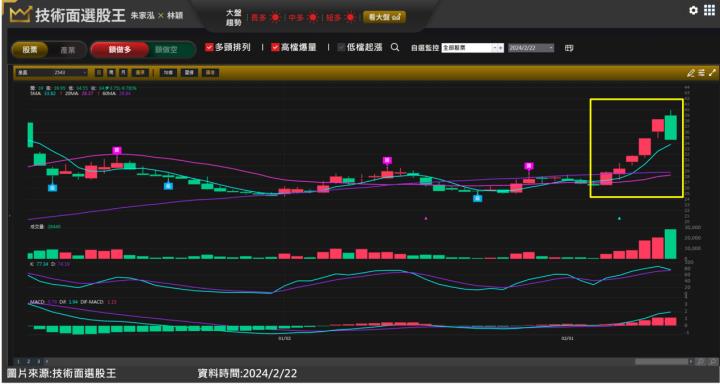Screen dimensions: 720x386
Task: Click the 看大盤 button
Action: click(384, 17)
